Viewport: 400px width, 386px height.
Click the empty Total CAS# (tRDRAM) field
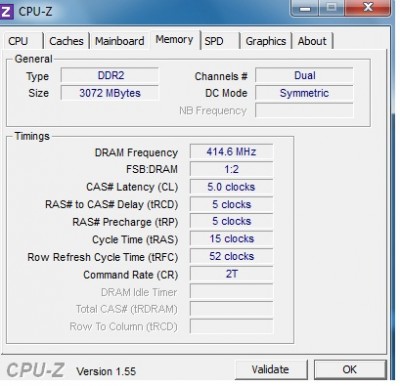coord(231,309)
